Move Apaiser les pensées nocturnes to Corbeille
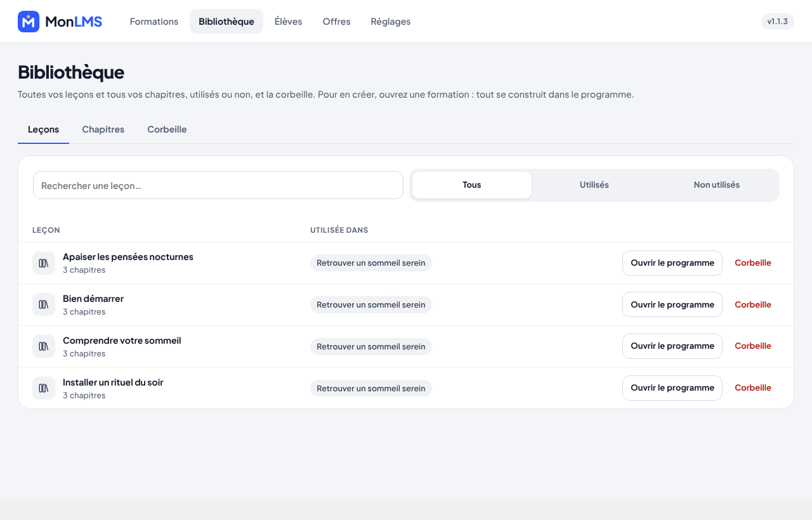The width and height of the screenshot is (812, 520). pos(753,263)
